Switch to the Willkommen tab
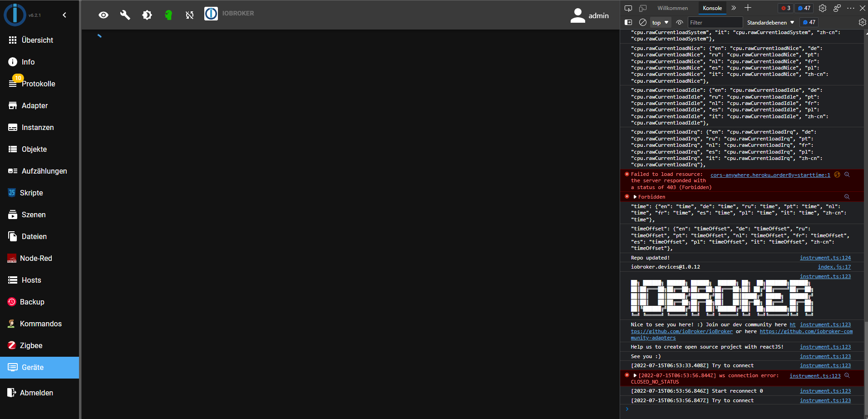 point(672,8)
